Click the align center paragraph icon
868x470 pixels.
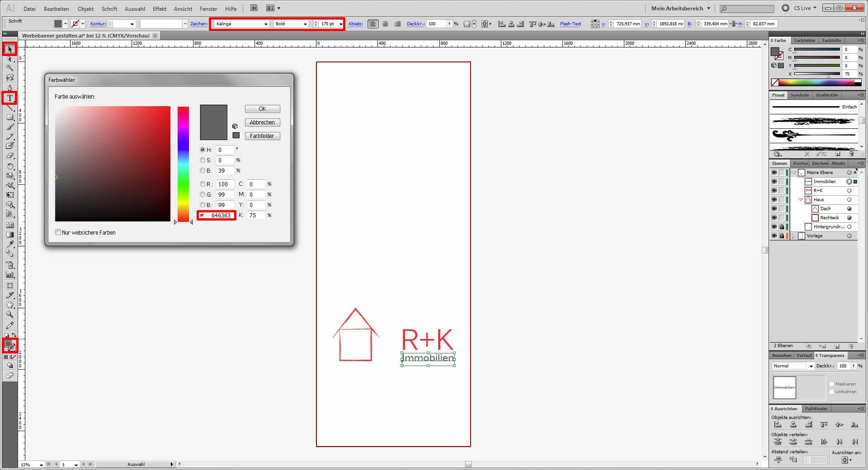(385, 24)
